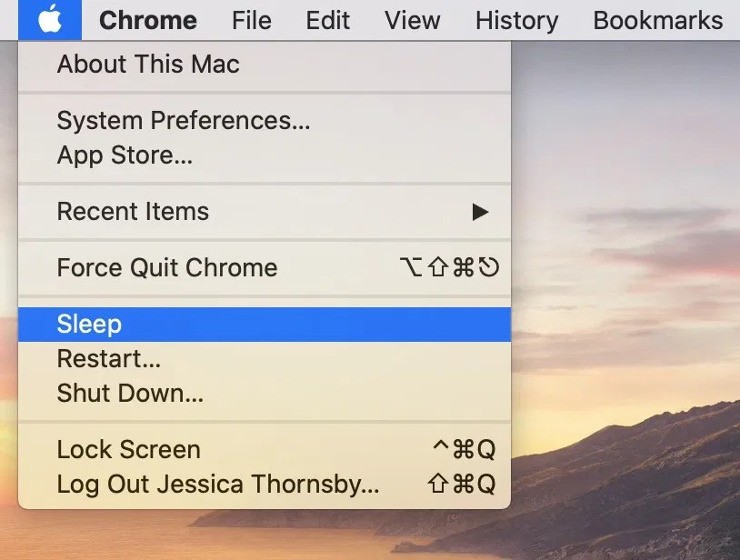Screen dimensions: 740x560
Task: Click the Recent Items entry
Action: pyautogui.click(x=133, y=212)
